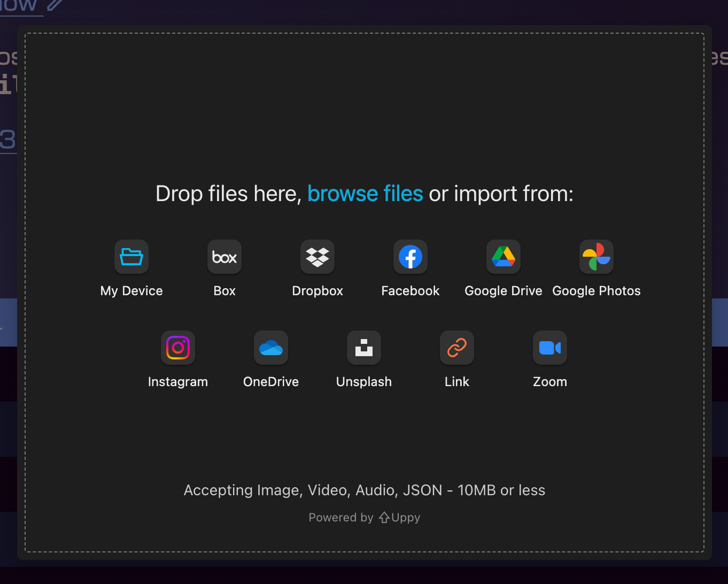This screenshot has width=728, height=584.
Task: Select the Facebook import icon
Action: point(411,257)
